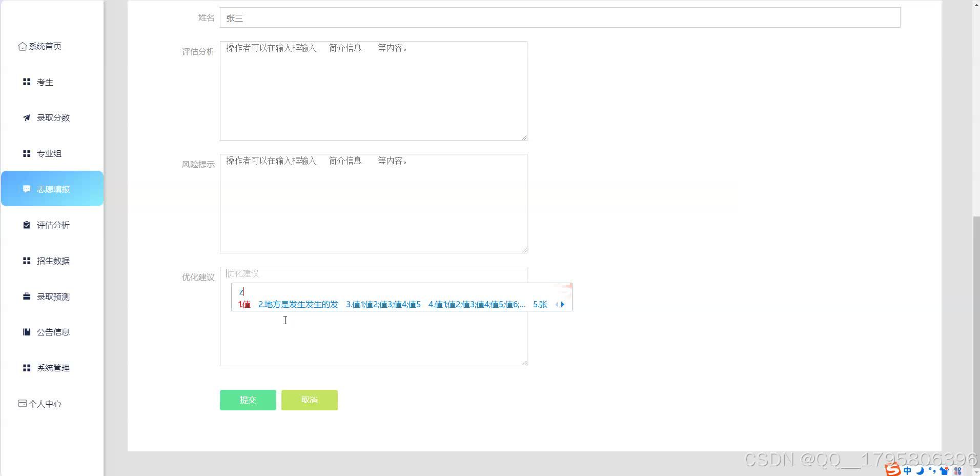The width and height of the screenshot is (980, 476).
Task: Click the briefcase icon for 录取预测
Action: (x=27, y=296)
